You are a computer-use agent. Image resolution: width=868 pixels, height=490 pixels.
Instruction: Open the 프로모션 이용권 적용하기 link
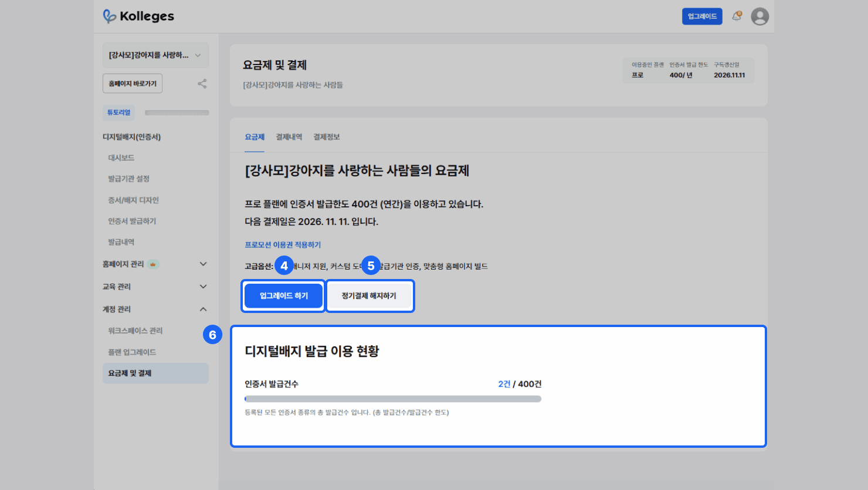tap(283, 245)
